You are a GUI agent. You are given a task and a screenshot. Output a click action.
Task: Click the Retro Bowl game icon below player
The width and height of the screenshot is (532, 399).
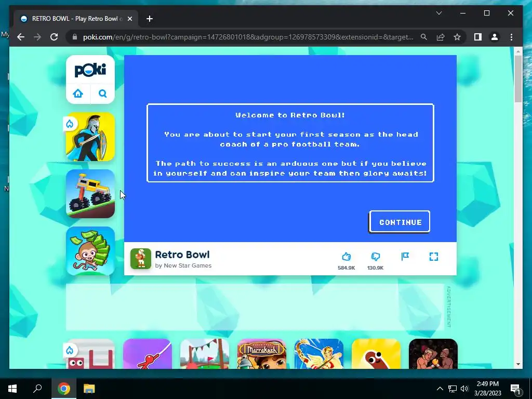coord(141,259)
